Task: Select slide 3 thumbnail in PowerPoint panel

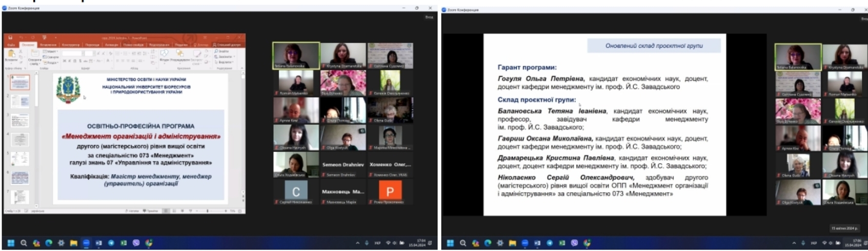Action: (x=20, y=120)
